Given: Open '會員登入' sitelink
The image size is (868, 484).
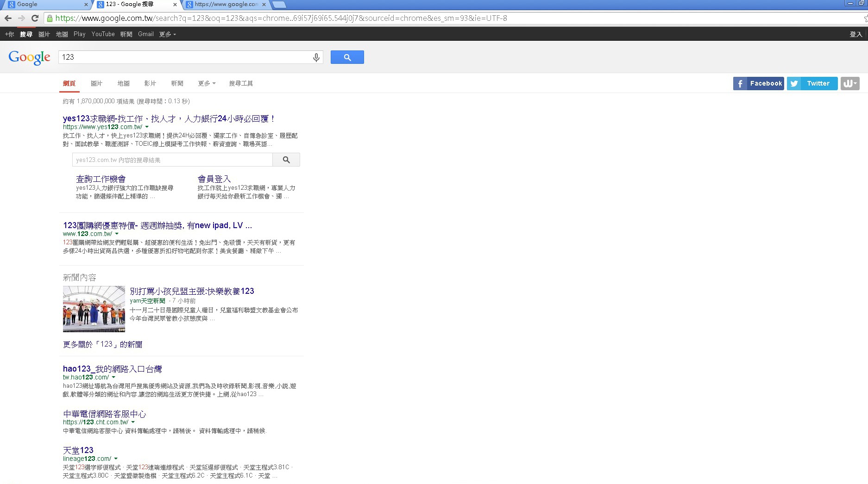Looking at the screenshot, I should pos(214,179).
